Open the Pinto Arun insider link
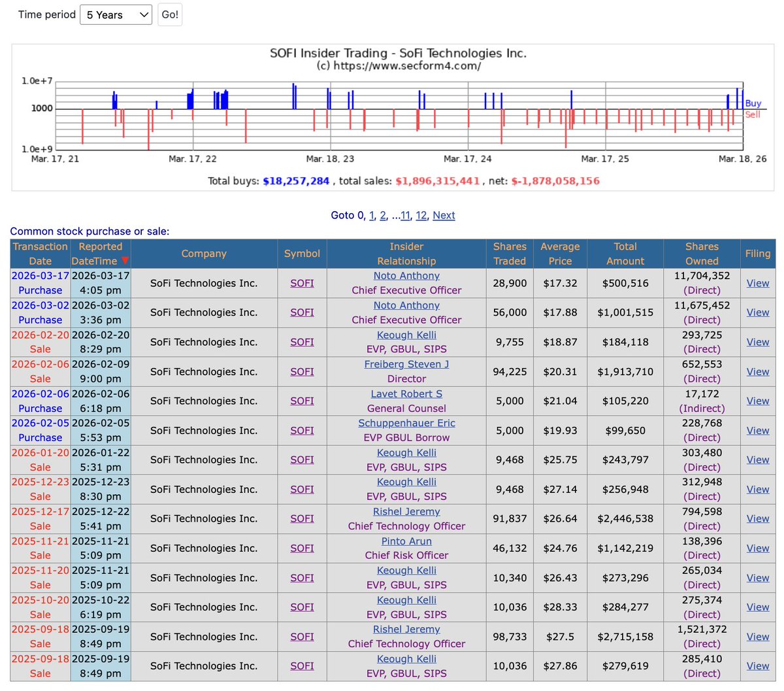This screenshot has width=784, height=691. point(406,541)
